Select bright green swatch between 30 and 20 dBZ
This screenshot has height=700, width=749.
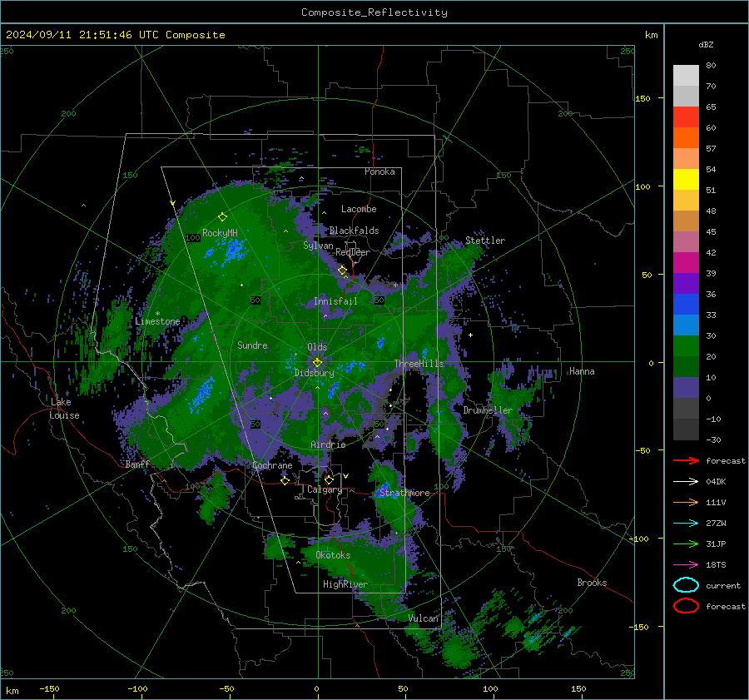pyautogui.click(x=686, y=345)
